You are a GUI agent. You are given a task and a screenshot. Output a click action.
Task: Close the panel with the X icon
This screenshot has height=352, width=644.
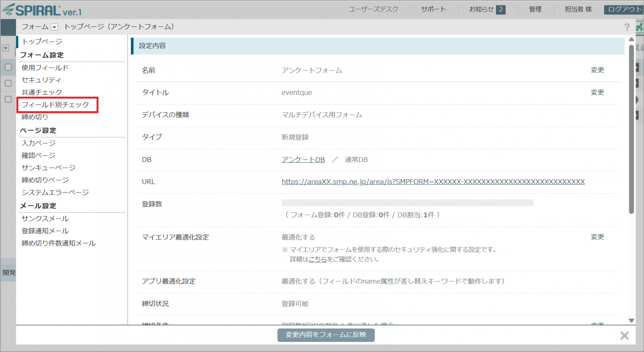(624, 335)
